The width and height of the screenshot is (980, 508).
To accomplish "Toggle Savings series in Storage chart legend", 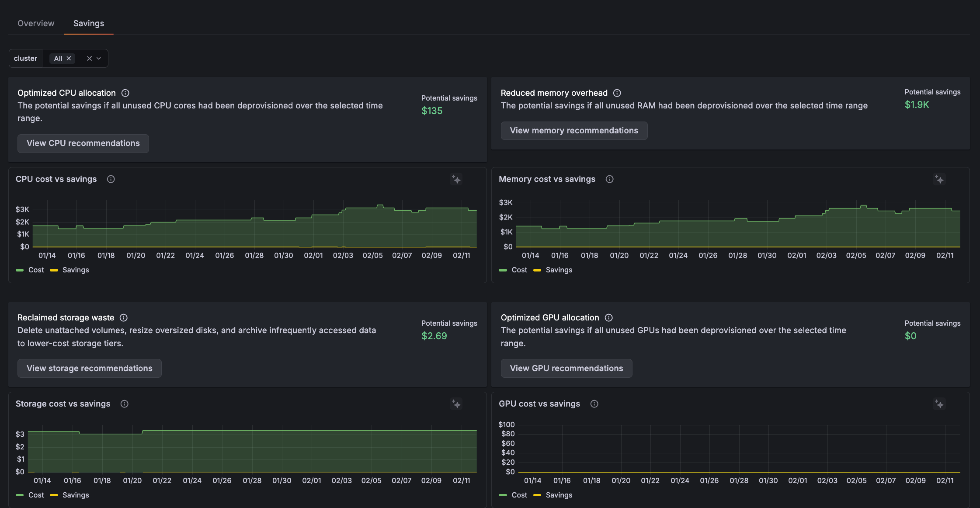I will pyautogui.click(x=76, y=495).
